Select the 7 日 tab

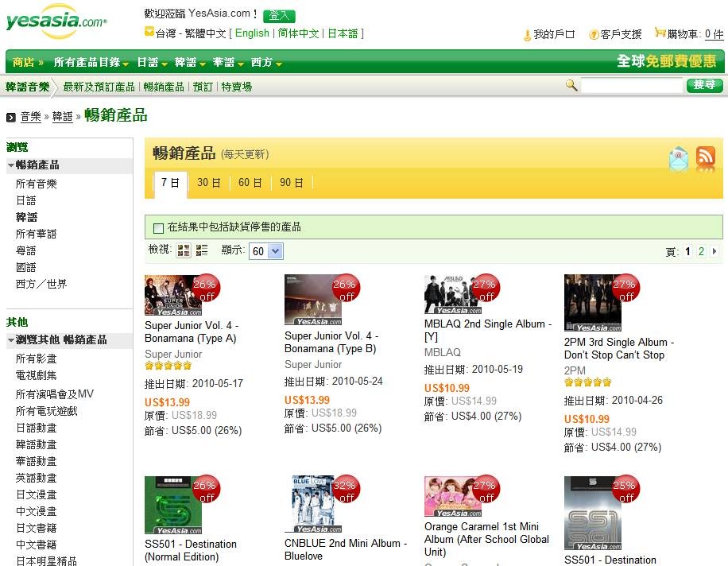170,183
